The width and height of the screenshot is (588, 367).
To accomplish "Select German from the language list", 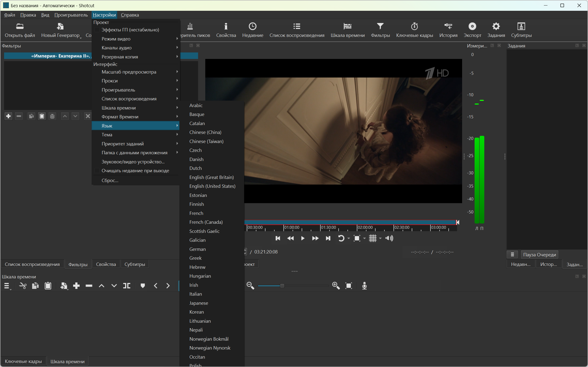I will pos(197,249).
